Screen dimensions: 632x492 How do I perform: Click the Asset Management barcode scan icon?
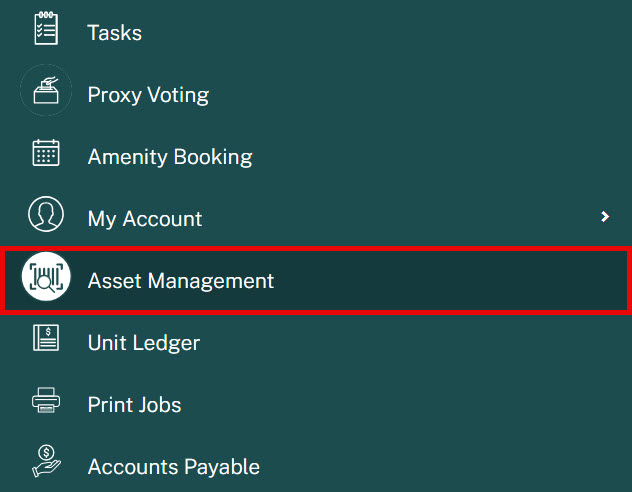(46, 276)
